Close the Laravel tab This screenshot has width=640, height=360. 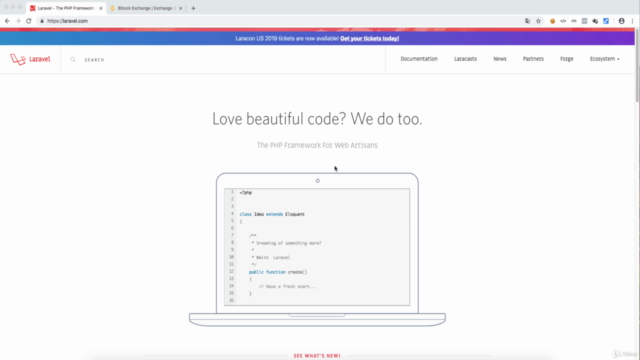click(x=101, y=8)
